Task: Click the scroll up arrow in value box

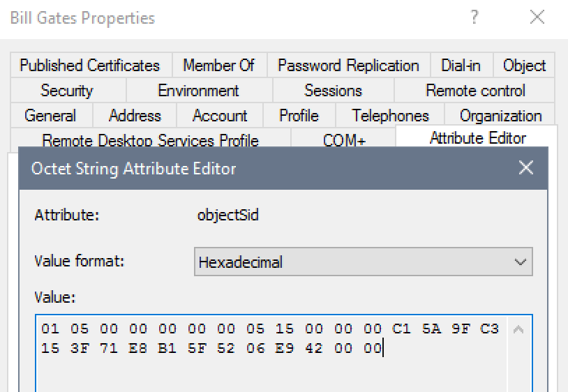Action: tap(518, 329)
